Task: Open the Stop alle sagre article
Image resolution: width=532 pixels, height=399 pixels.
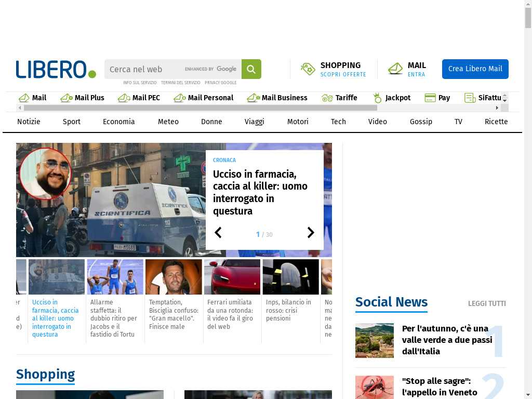Action: click(x=440, y=387)
